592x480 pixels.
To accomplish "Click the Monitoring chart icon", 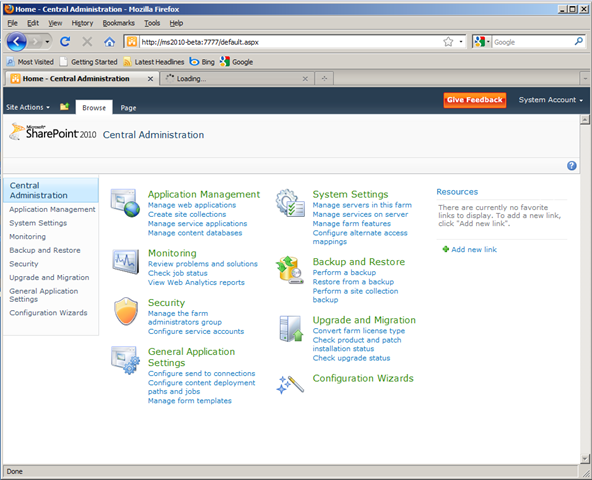I will pos(125,261).
